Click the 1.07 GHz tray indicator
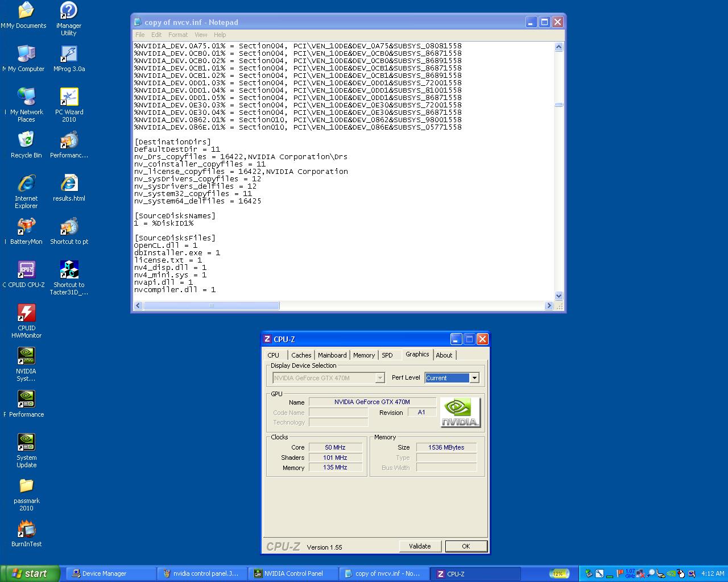 pyautogui.click(x=630, y=573)
